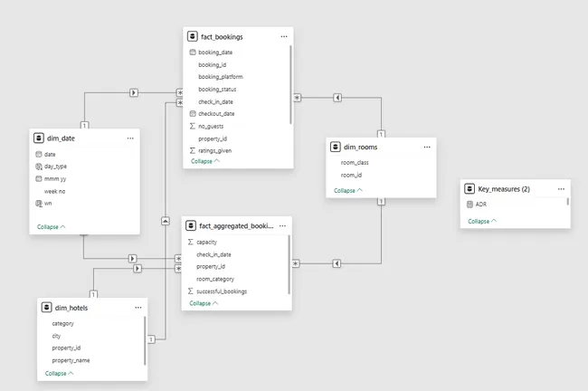Click sigma icon beside capacity field
This screenshot has width=588, height=391.
point(191,242)
